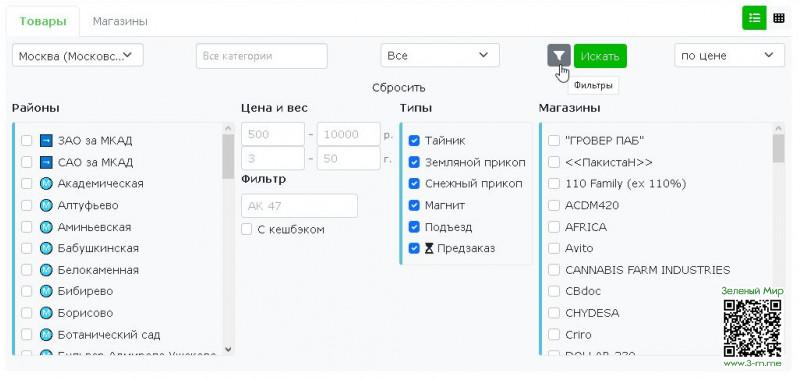
Task: Switch to grid view icon
Action: [779, 18]
